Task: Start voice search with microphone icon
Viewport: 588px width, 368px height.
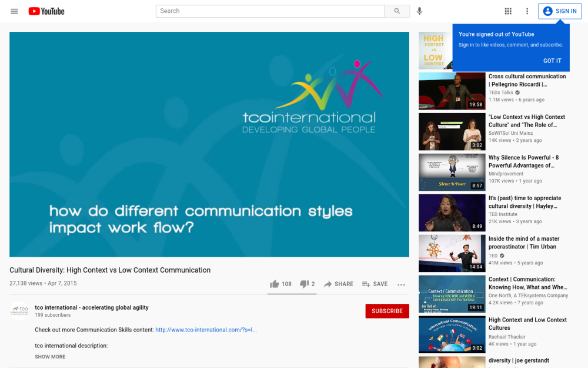Action: pos(419,11)
